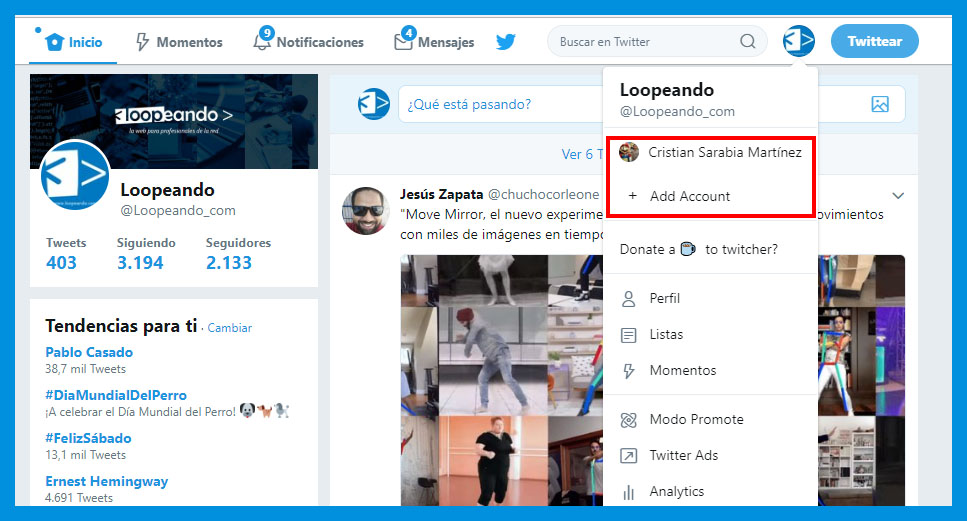Click the large Loopeando profile avatar in sidebar
Viewport: 967px width, 521px height.
pyautogui.click(x=75, y=175)
